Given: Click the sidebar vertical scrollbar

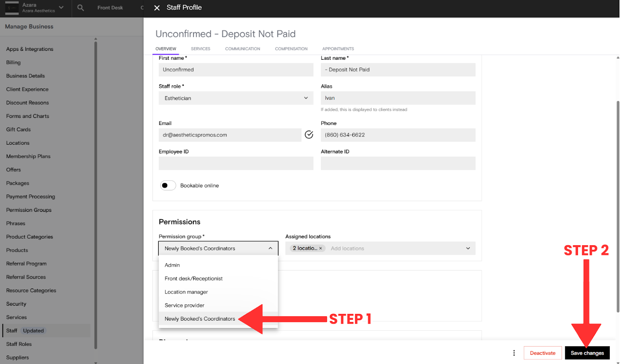Looking at the screenshot, I should (x=95, y=194).
